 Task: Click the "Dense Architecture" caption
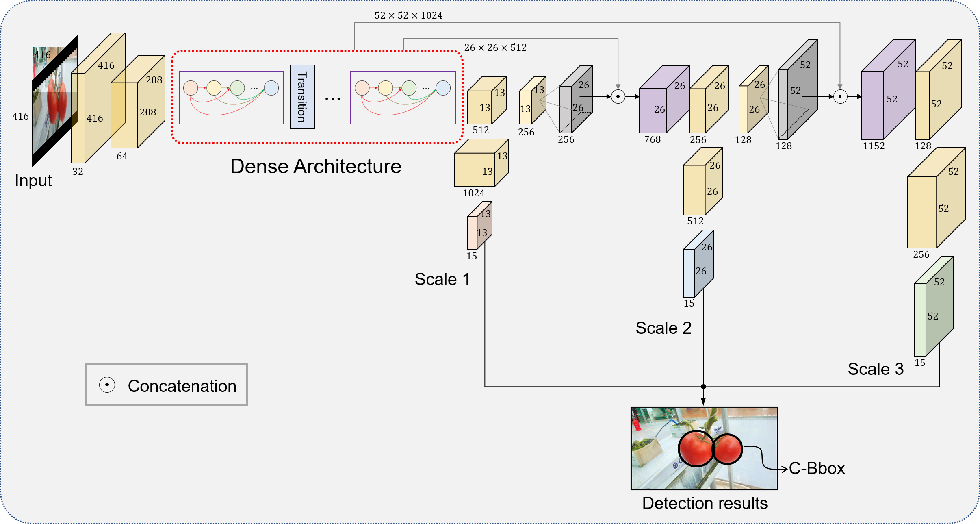tap(316, 166)
